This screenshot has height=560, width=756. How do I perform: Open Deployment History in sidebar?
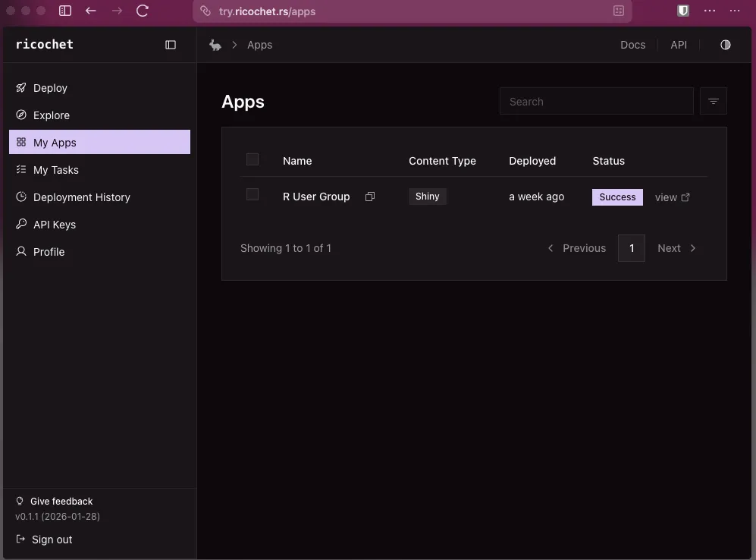pyautogui.click(x=81, y=197)
